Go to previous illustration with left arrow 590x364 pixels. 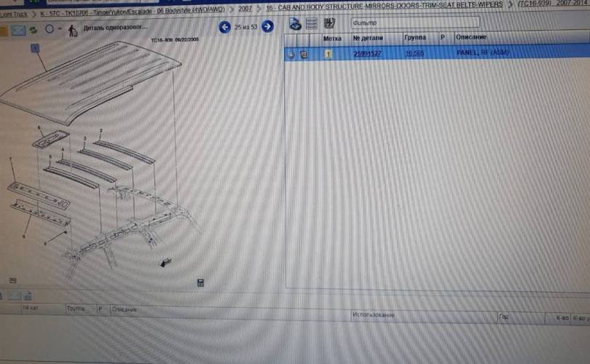click(x=224, y=27)
